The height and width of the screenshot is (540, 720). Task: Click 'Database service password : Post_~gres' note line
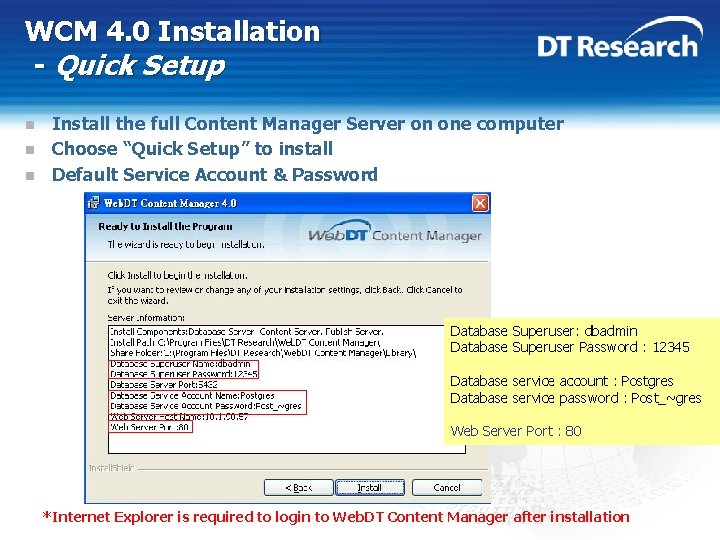576,398
